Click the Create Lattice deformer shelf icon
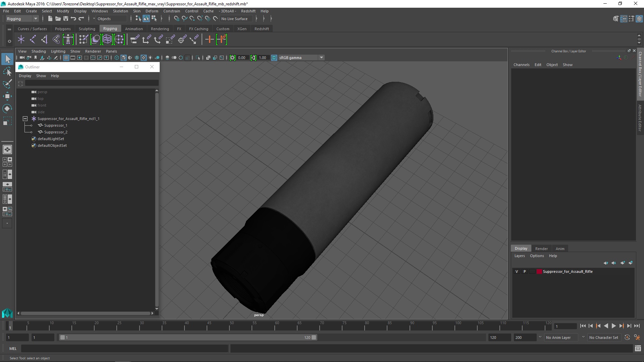 (x=107, y=40)
